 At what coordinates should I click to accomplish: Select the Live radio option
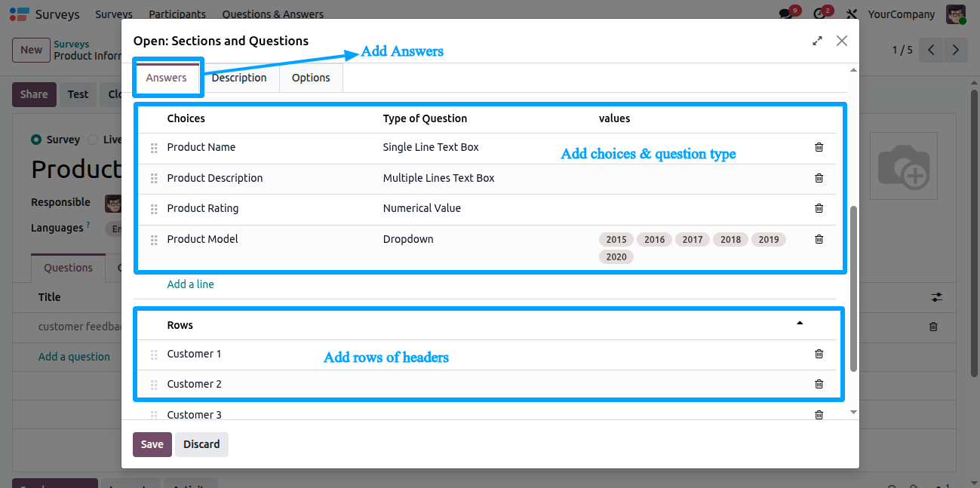(93, 140)
